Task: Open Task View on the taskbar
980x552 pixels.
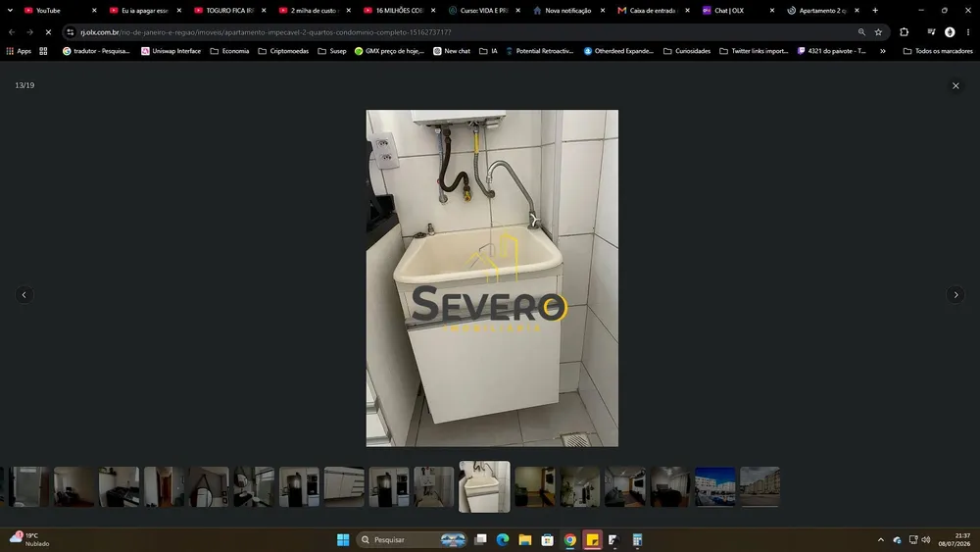Action: click(x=480, y=539)
